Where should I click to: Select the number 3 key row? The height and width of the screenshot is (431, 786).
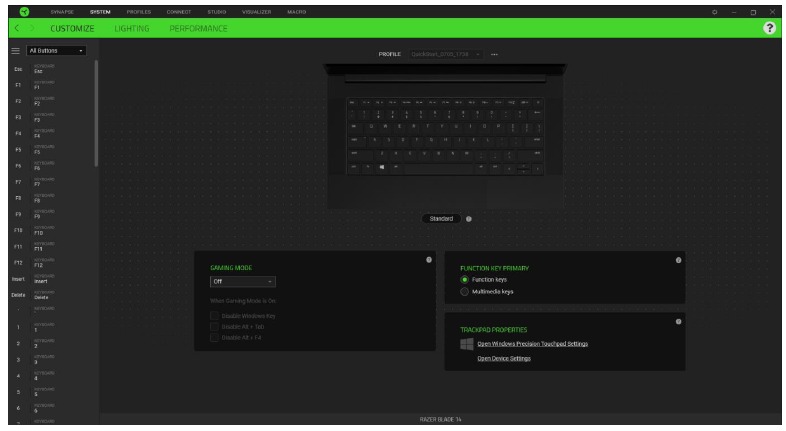[x=52, y=360]
